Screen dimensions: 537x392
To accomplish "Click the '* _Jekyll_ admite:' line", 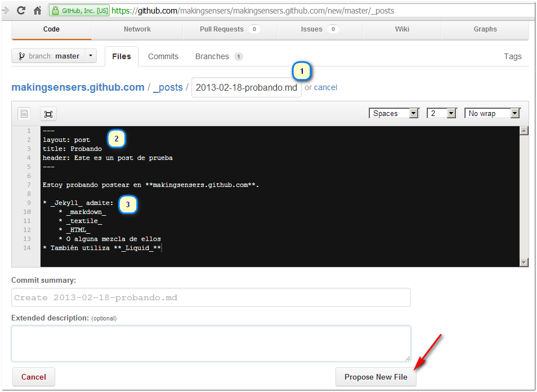I will pos(78,203).
